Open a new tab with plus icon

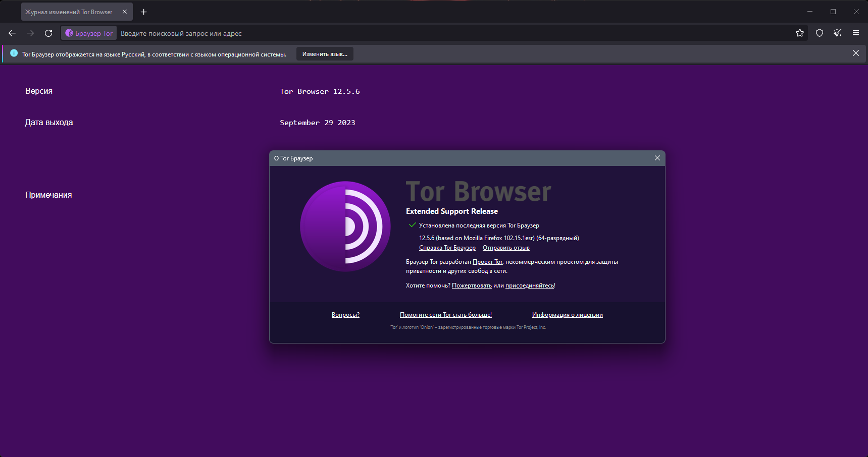coord(144,12)
